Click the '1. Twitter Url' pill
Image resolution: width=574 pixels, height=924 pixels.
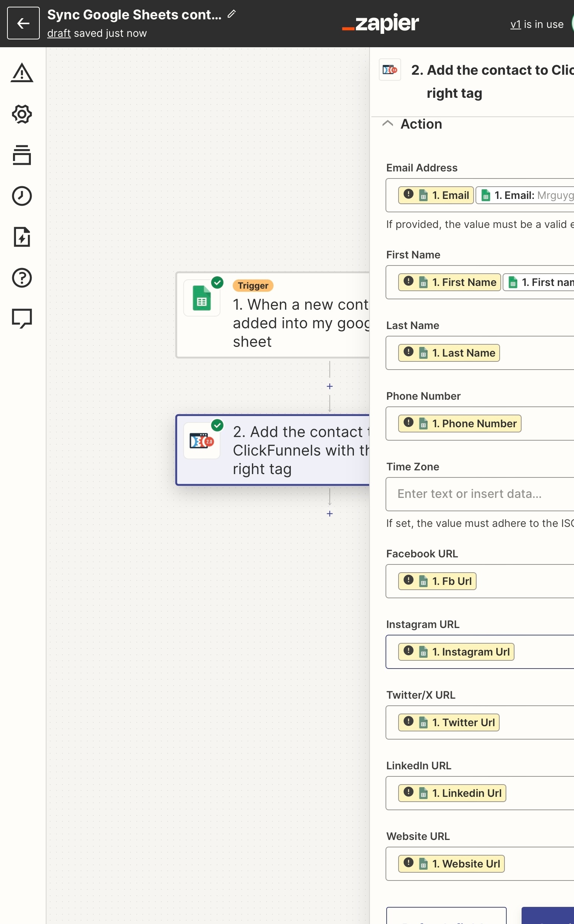pyautogui.click(x=449, y=722)
